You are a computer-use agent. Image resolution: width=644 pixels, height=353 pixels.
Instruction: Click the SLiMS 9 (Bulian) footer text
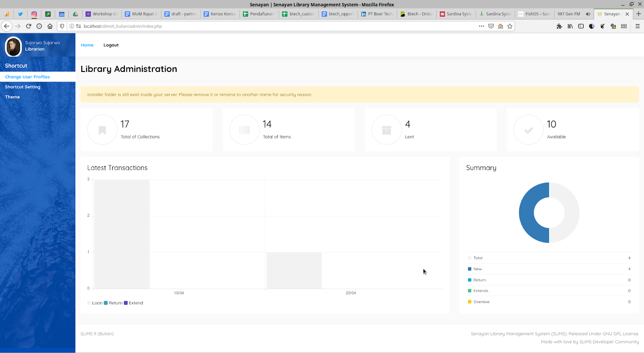tap(97, 334)
